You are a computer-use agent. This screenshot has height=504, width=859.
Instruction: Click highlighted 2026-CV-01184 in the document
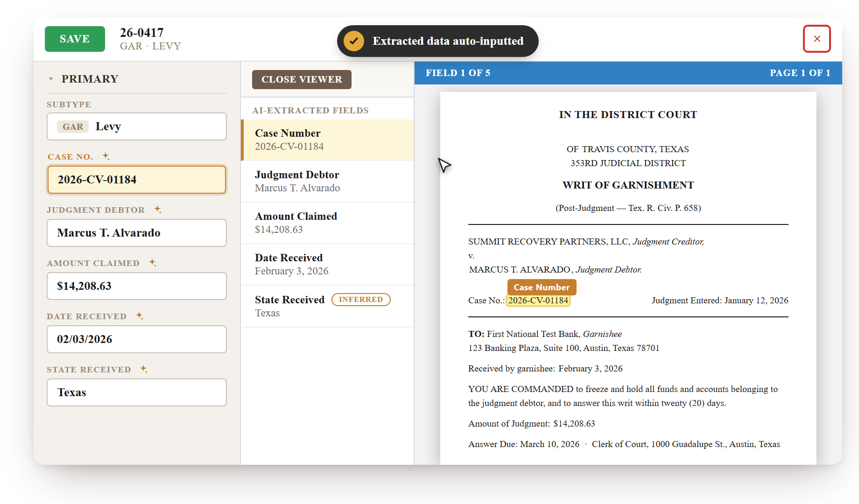[x=538, y=301]
